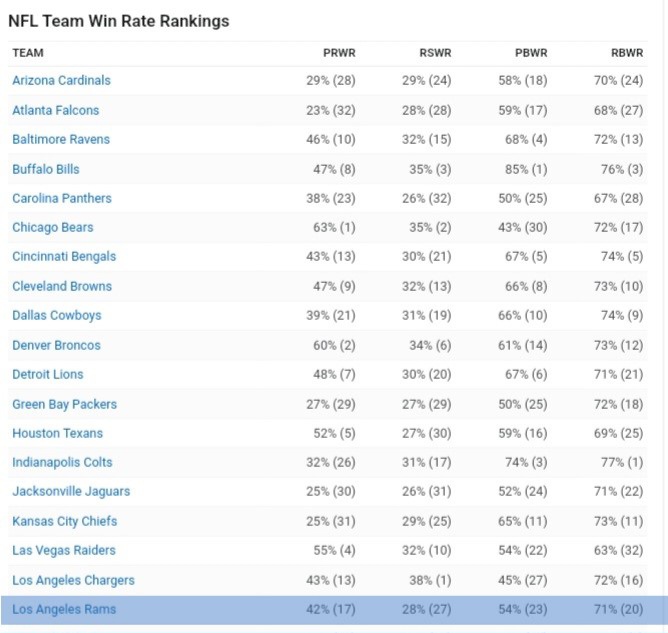Open the Los Angeles Rams team link
Viewport: 668px width, 633px height.
click(x=64, y=610)
